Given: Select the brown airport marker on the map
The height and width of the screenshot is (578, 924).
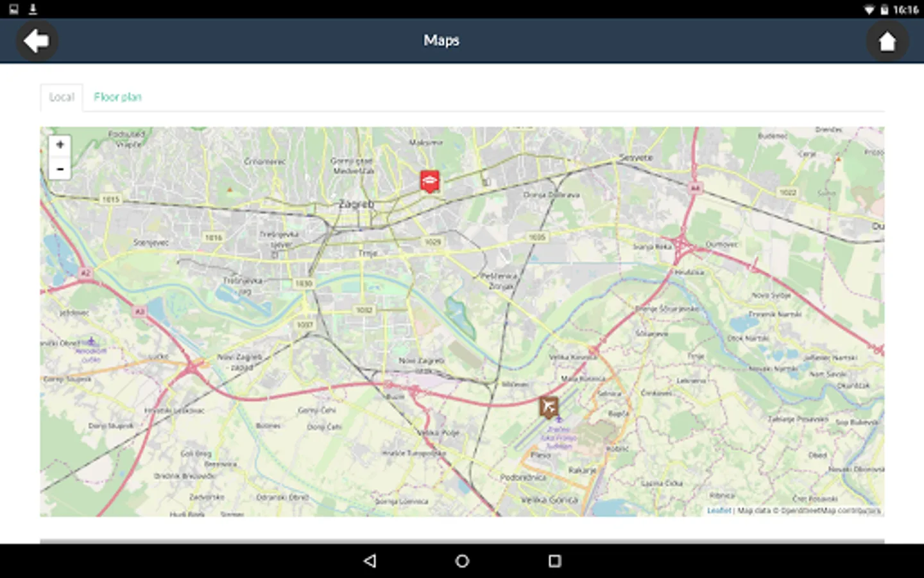Looking at the screenshot, I should [549, 407].
